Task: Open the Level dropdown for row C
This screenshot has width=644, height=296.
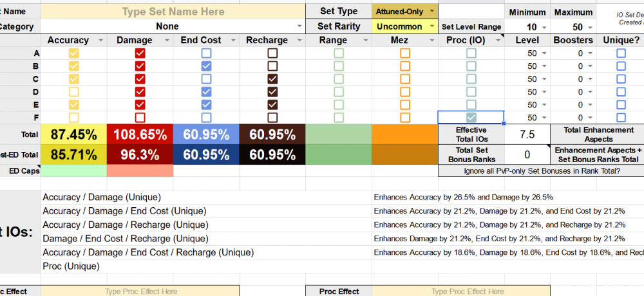Action: pos(545,79)
